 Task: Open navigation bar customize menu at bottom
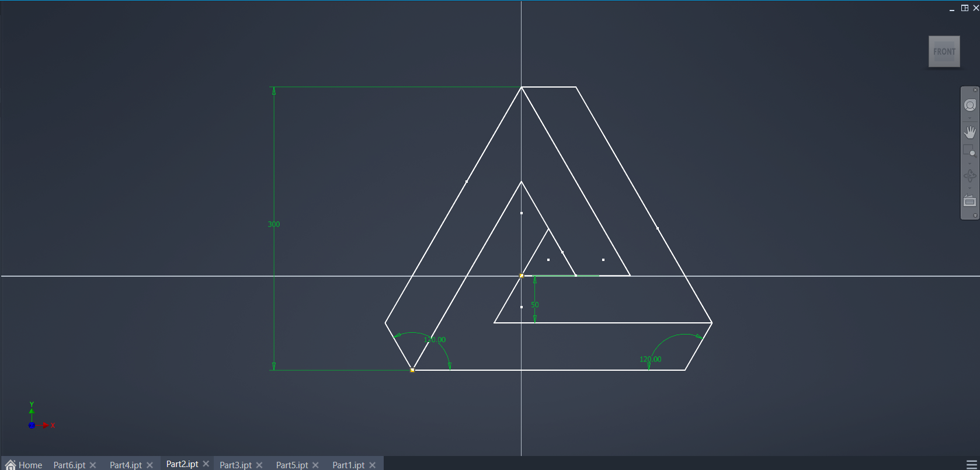[975, 215]
